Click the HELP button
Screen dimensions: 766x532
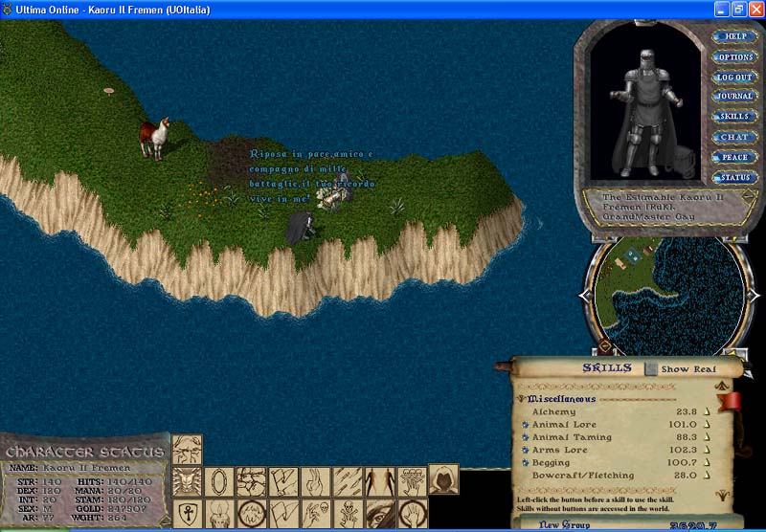734,36
